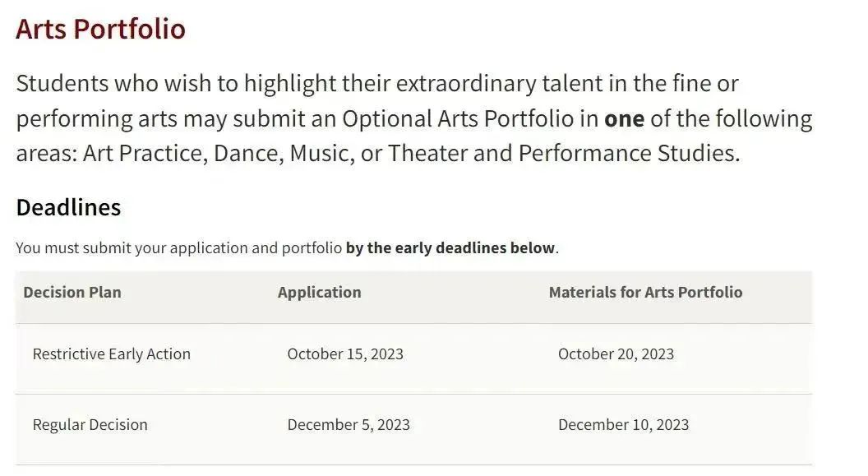Click the Decision Plan column header
Image resolution: width=868 pixels, height=476 pixels.
[72, 292]
